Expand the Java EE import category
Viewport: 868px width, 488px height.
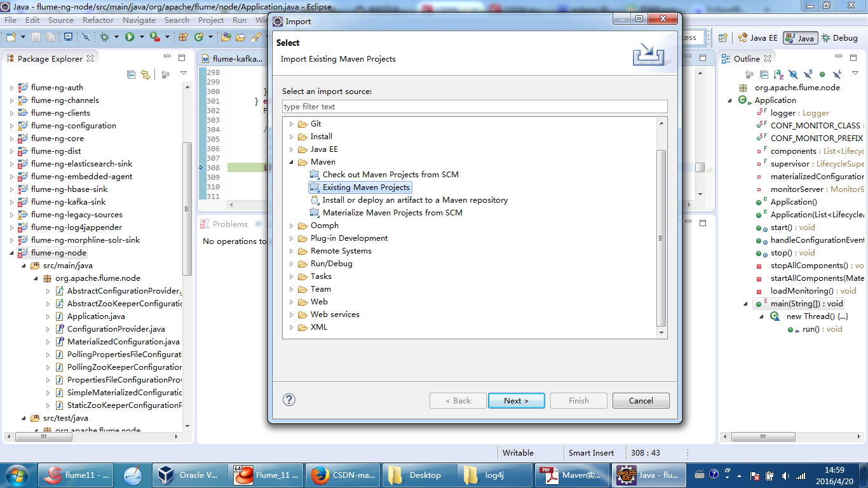pos(292,149)
